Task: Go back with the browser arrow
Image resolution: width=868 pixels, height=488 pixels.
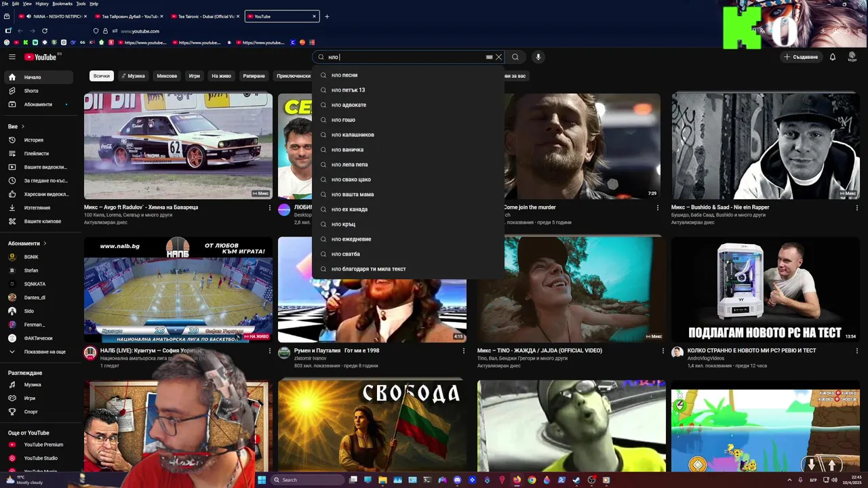Action: (20, 30)
